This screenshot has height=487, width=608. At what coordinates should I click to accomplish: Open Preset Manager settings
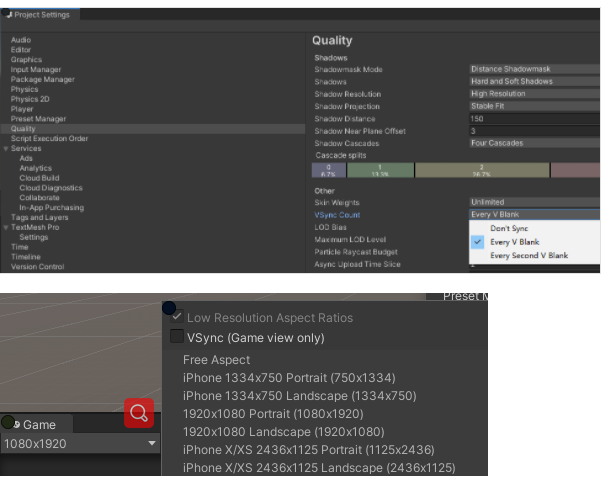tap(38, 119)
